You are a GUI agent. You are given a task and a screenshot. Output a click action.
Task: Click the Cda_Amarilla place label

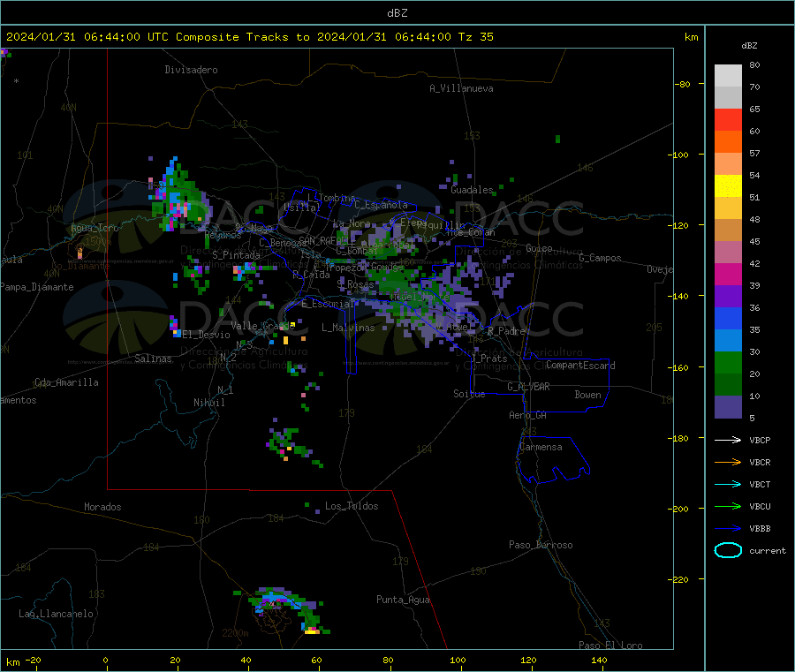click(x=66, y=382)
